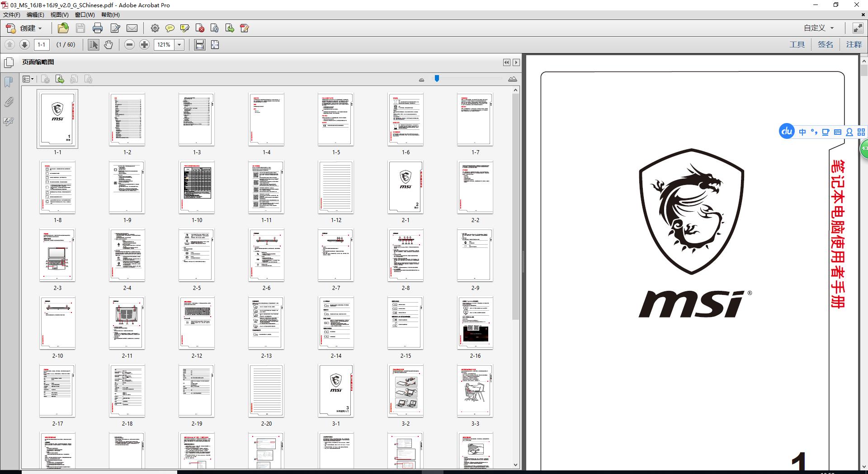868x474 pixels.
Task: Open a file with the folder icon
Action: pyautogui.click(x=63, y=28)
